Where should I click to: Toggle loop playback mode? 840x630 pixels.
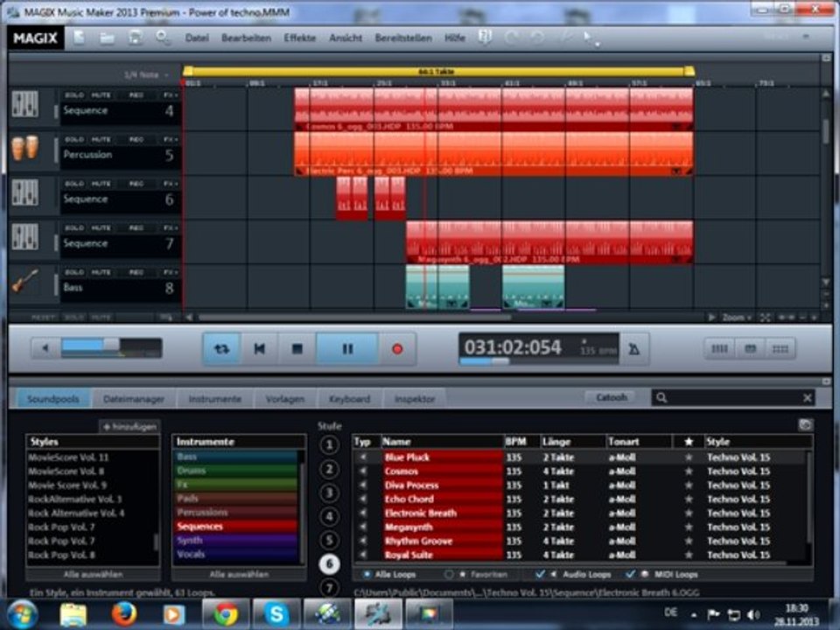(x=221, y=349)
